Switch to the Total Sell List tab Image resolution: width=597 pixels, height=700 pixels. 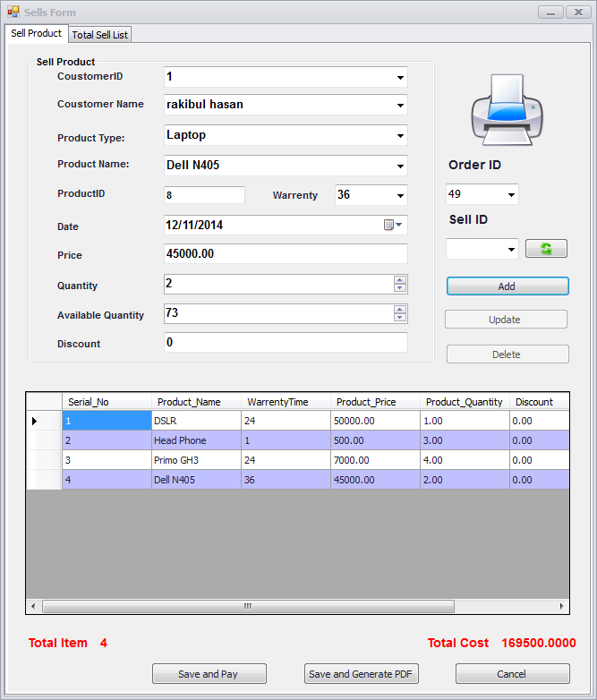100,34
